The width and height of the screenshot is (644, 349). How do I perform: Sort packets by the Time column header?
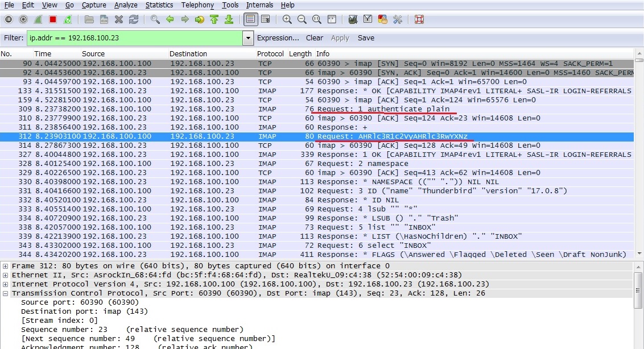57,54
